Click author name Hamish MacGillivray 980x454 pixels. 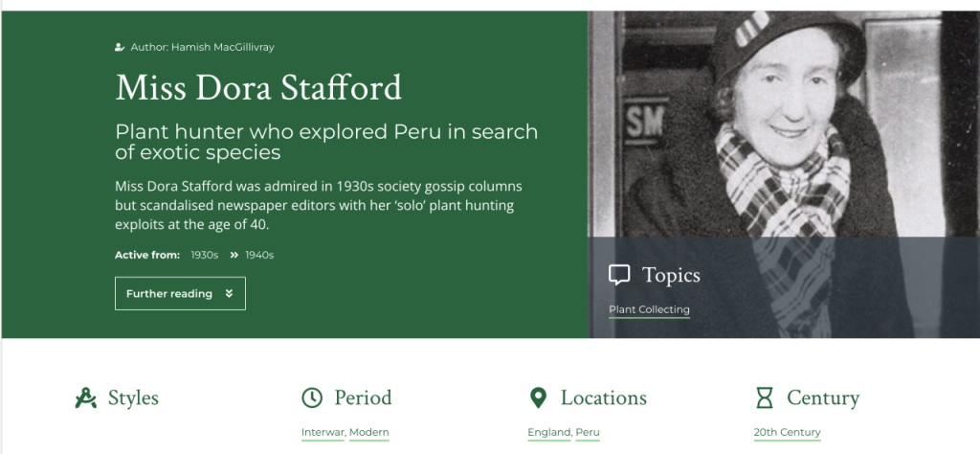coord(223,47)
